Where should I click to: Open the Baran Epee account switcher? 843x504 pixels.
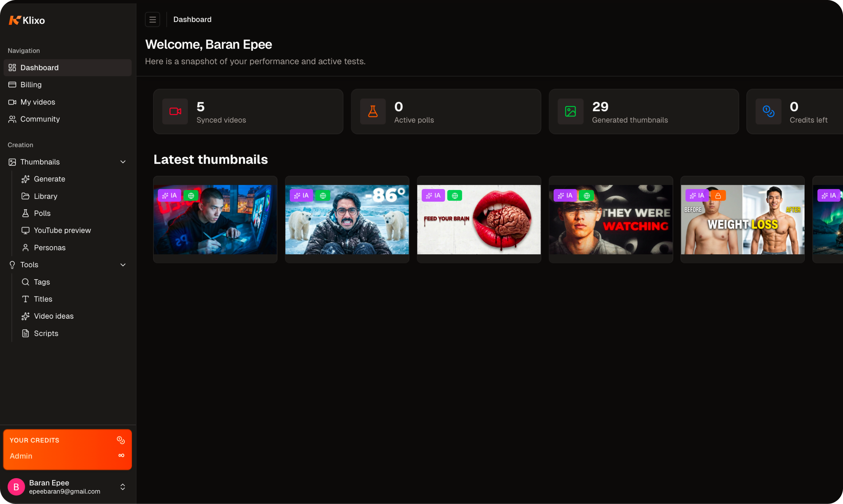click(123, 487)
